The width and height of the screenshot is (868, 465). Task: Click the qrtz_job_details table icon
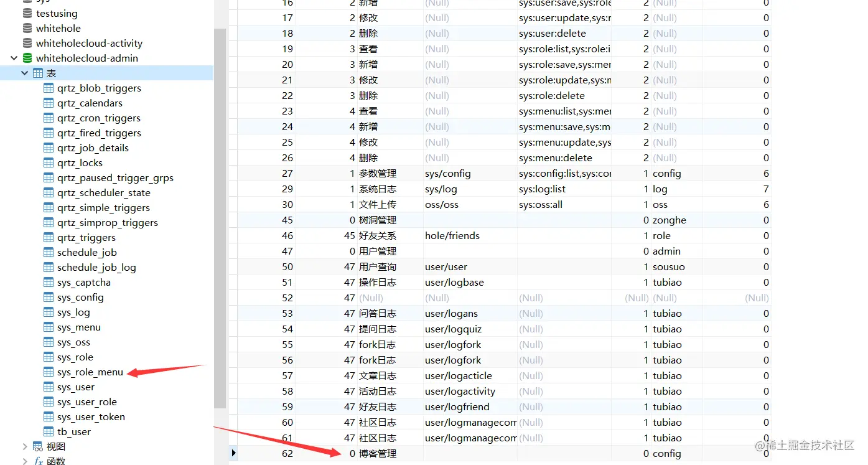(x=49, y=148)
